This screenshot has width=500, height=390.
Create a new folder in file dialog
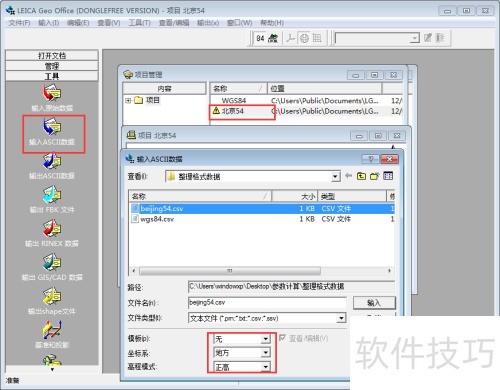375,176
